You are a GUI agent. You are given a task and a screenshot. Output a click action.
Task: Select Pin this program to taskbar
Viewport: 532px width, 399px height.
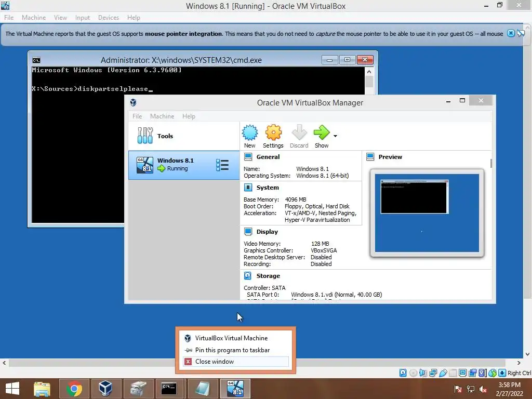(235, 350)
